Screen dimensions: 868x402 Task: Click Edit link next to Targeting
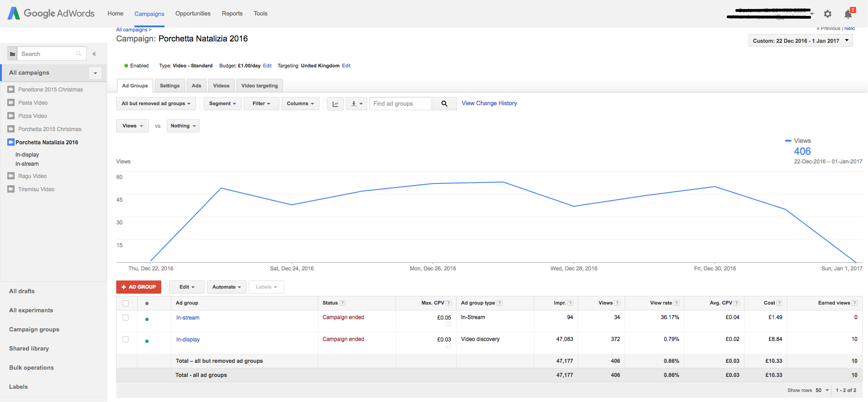click(x=346, y=66)
